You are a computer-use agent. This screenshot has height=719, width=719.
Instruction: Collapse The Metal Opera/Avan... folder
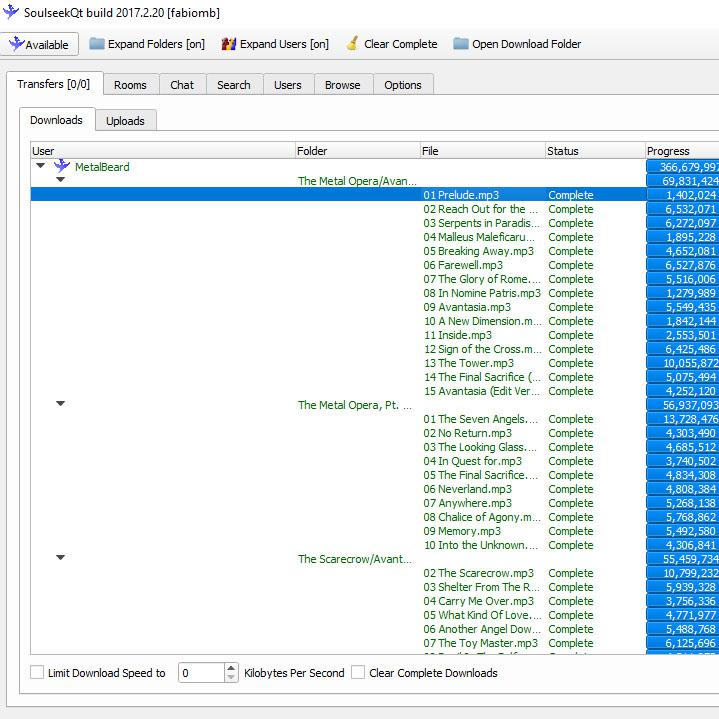point(61,180)
